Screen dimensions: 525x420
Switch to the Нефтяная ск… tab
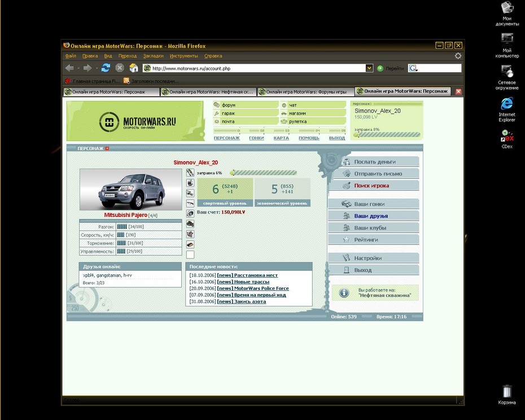pyautogui.click(x=208, y=92)
